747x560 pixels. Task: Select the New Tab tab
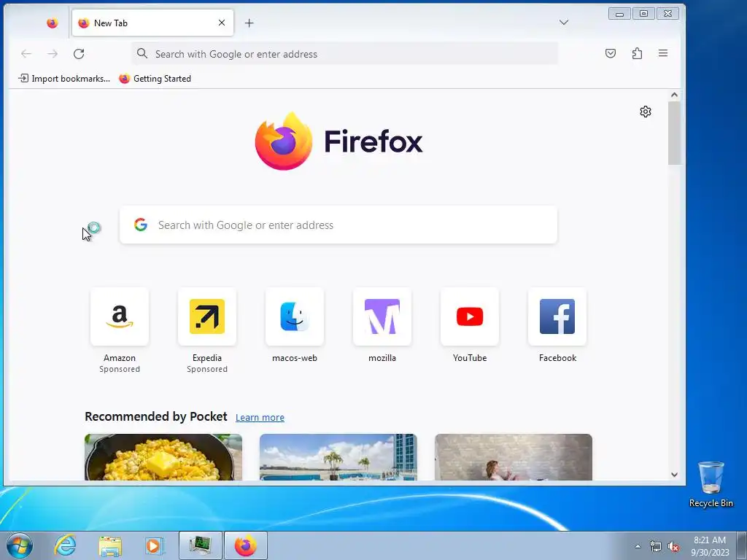coord(152,23)
